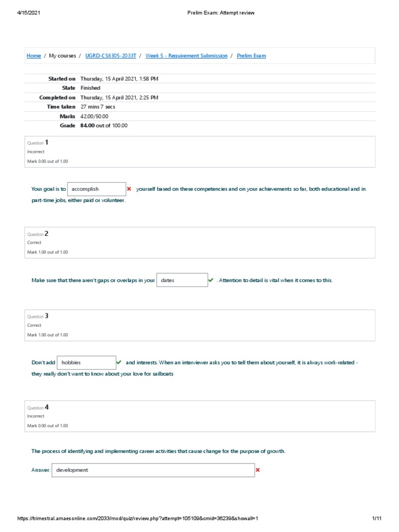Click the green checkmark beside hobbies
399x532 pixels.
[x=118, y=362]
